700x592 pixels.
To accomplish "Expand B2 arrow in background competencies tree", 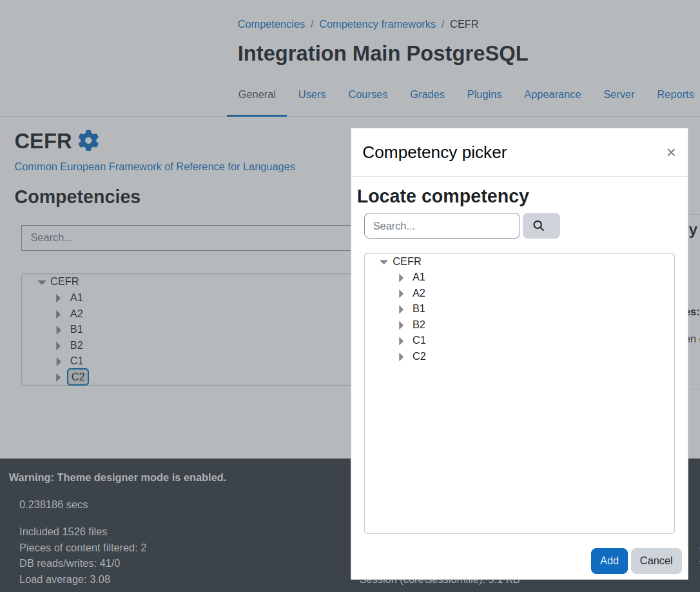I will pyautogui.click(x=58, y=346).
